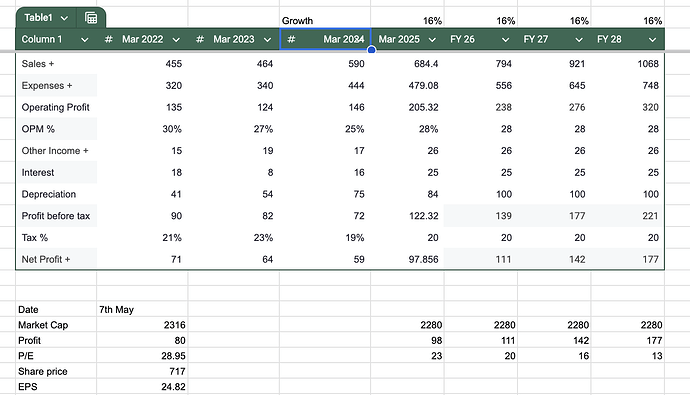Click the number type icon for Mar 2024

[291, 40]
